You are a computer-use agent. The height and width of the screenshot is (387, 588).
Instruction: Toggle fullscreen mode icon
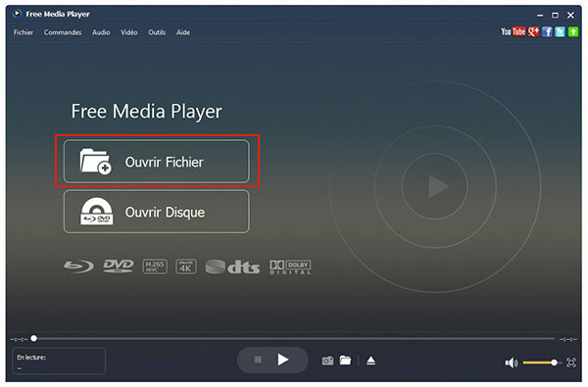click(x=571, y=363)
